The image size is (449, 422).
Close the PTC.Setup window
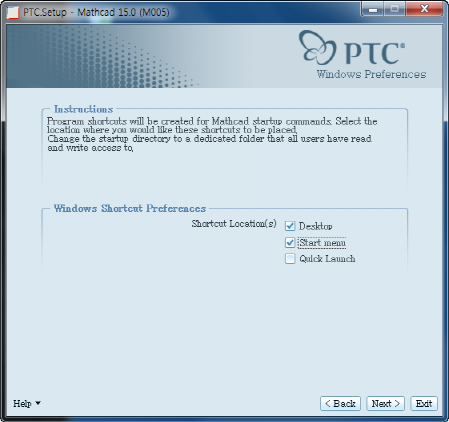pyautogui.click(x=424, y=9)
